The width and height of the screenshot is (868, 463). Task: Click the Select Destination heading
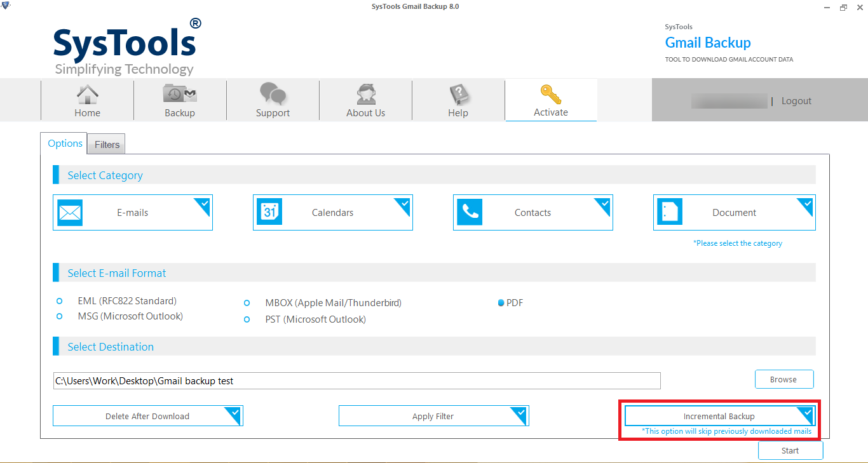[111, 347]
